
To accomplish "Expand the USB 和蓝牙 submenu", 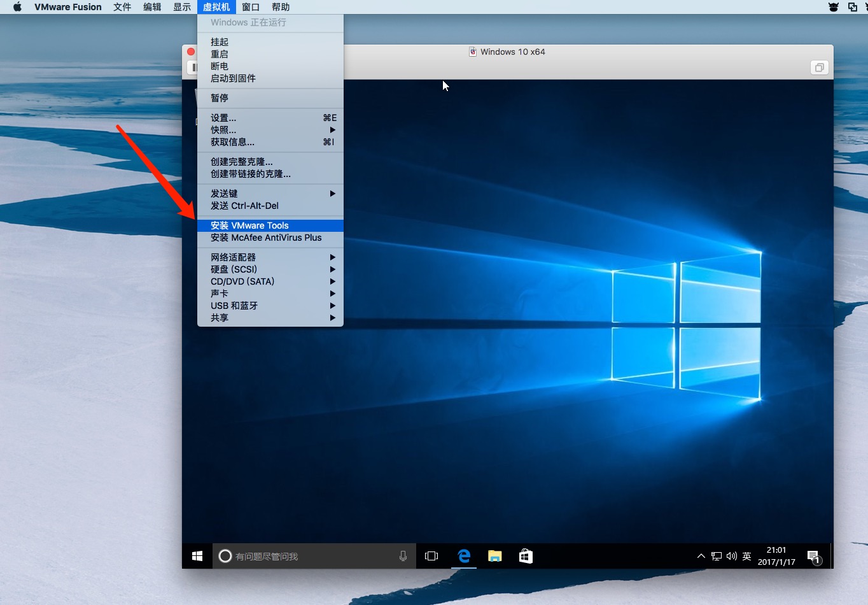I will point(270,306).
